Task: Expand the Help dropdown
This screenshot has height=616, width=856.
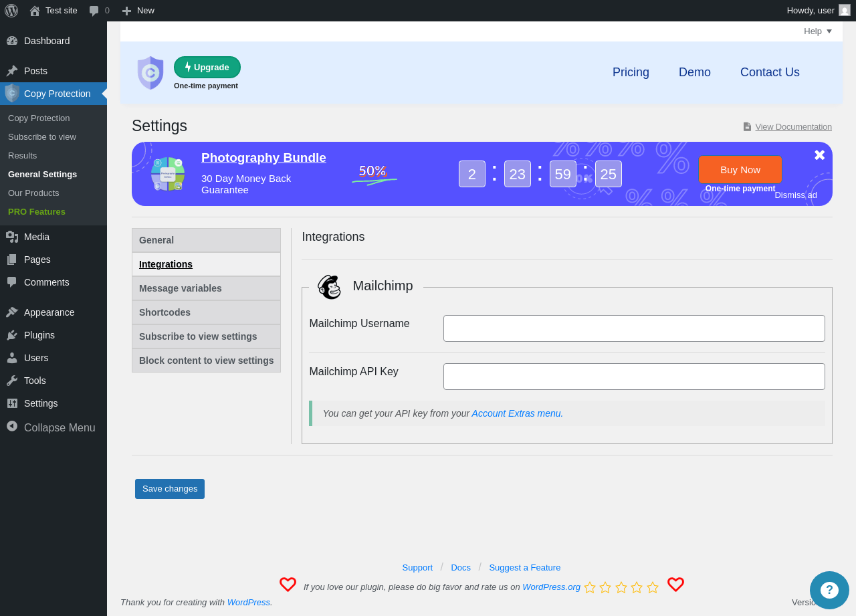Action: (x=818, y=31)
